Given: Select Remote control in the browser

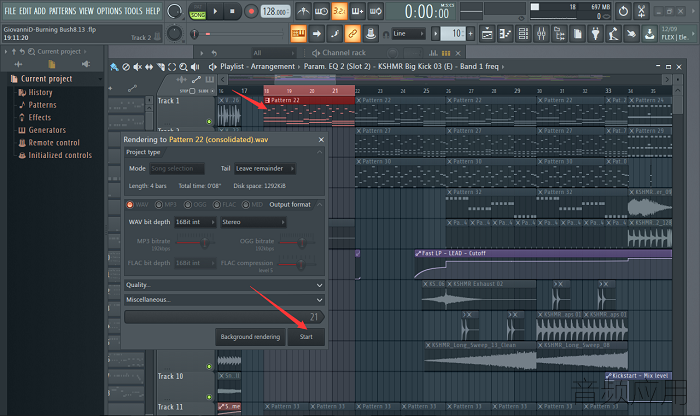Looking at the screenshot, I should [x=54, y=142].
